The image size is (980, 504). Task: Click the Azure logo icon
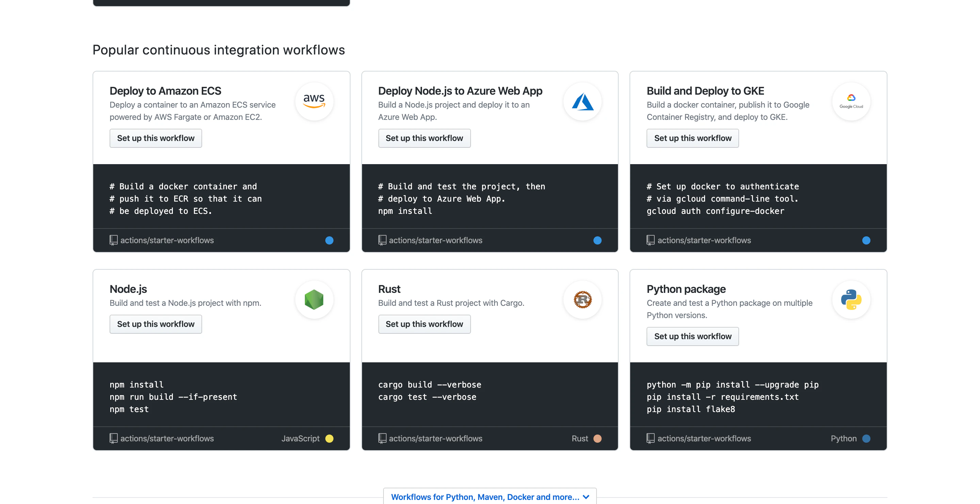(583, 101)
